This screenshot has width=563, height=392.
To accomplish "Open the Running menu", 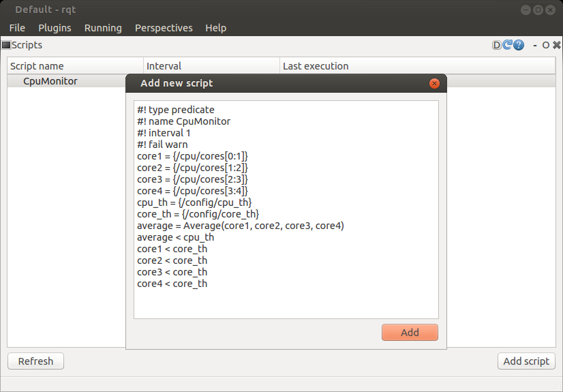I will pos(103,28).
